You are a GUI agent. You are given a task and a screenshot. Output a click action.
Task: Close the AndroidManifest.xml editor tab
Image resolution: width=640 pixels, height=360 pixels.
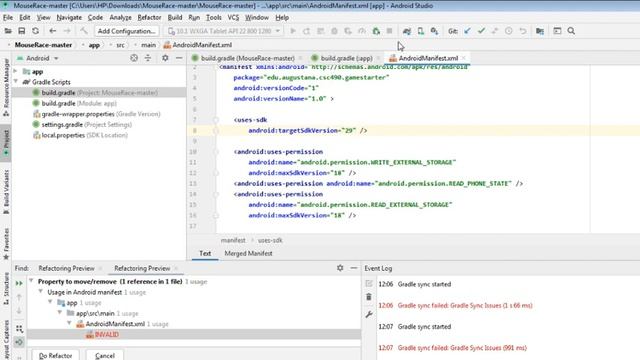[x=464, y=58]
